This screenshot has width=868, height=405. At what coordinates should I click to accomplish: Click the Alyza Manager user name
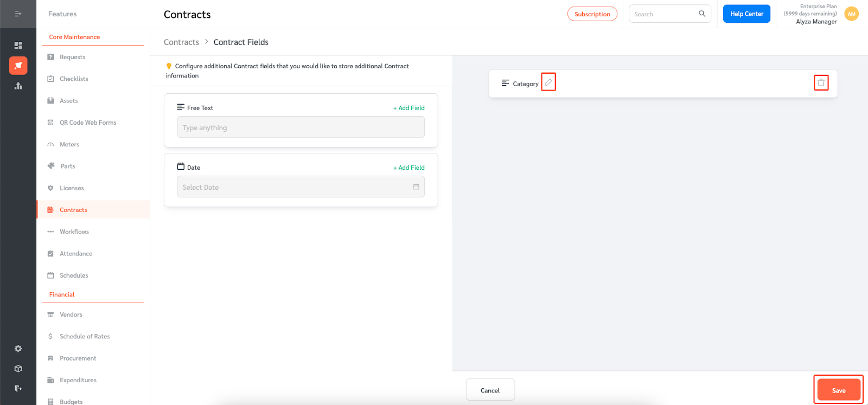click(x=816, y=22)
